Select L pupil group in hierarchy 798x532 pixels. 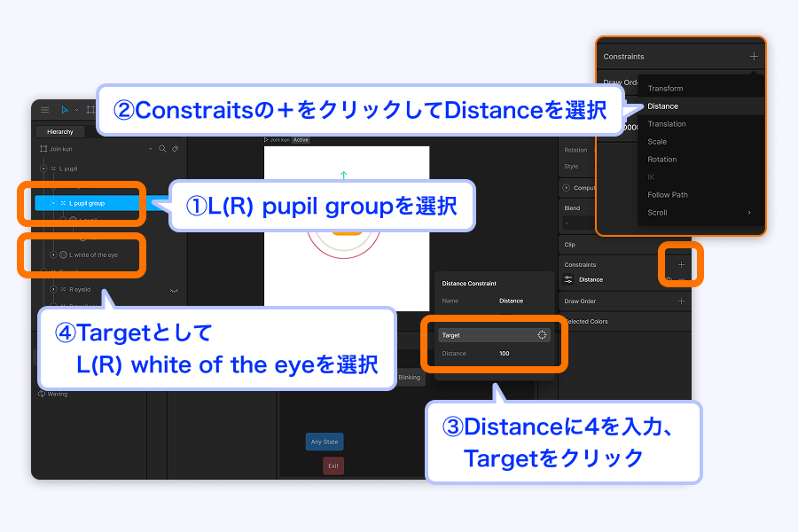87,203
